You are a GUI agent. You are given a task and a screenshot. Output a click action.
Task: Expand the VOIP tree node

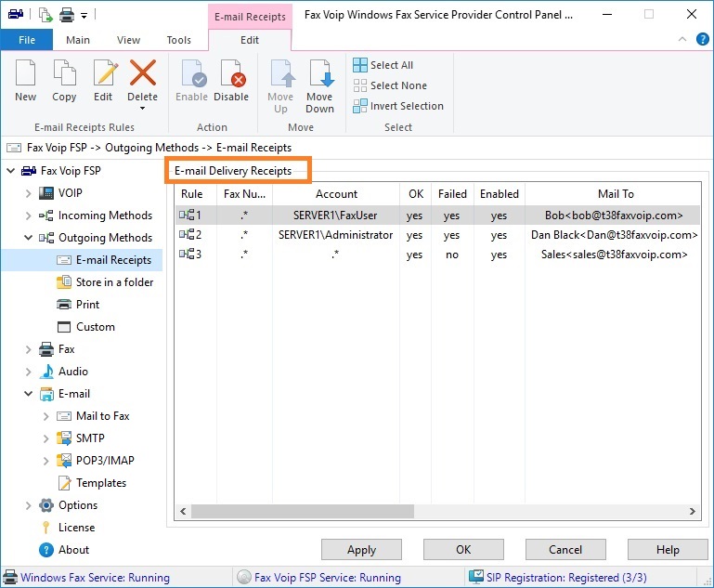28,193
